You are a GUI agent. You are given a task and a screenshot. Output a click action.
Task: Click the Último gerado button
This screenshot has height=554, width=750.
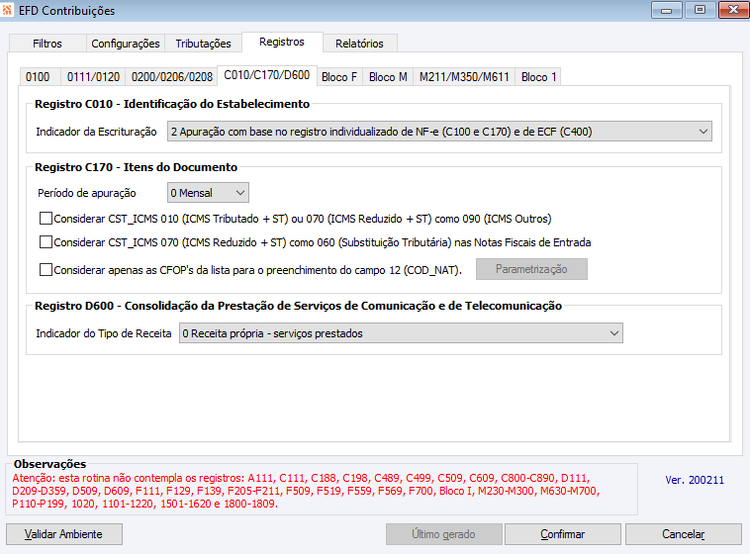(x=444, y=534)
